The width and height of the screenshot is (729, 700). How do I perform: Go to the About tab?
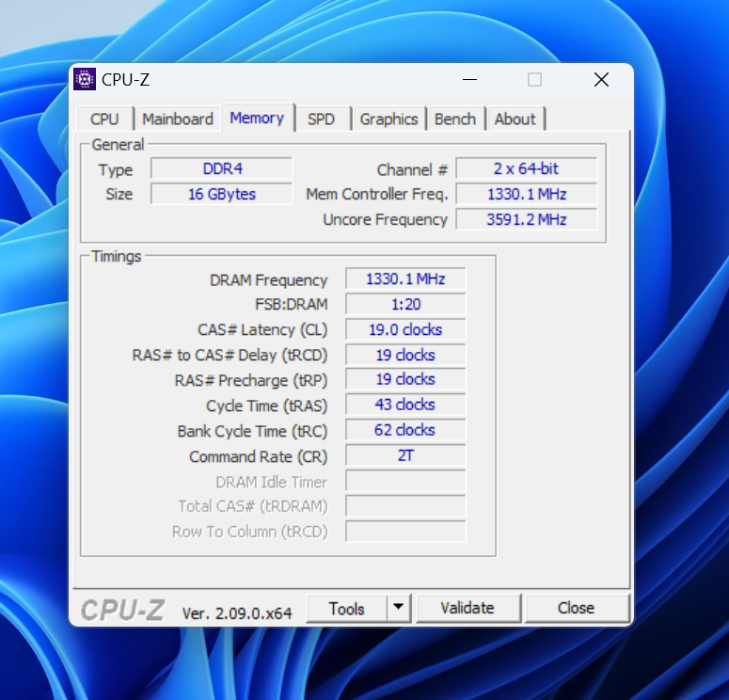point(515,119)
